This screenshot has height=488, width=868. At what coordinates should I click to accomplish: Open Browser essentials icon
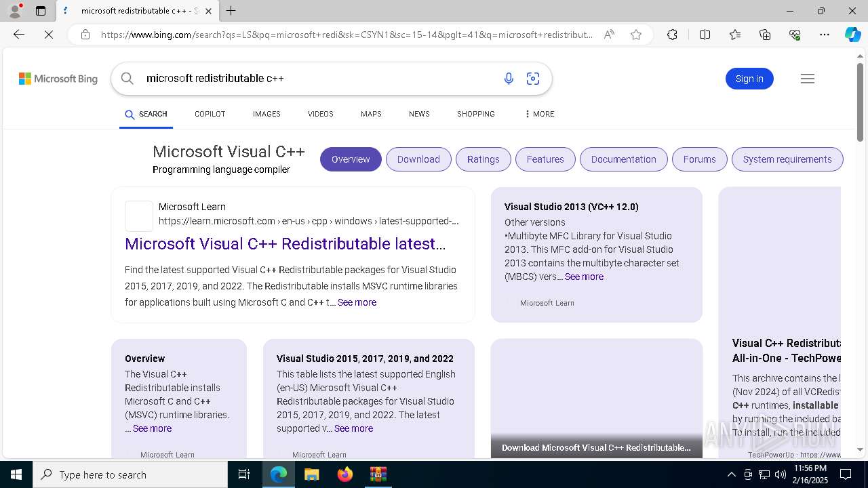point(795,35)
